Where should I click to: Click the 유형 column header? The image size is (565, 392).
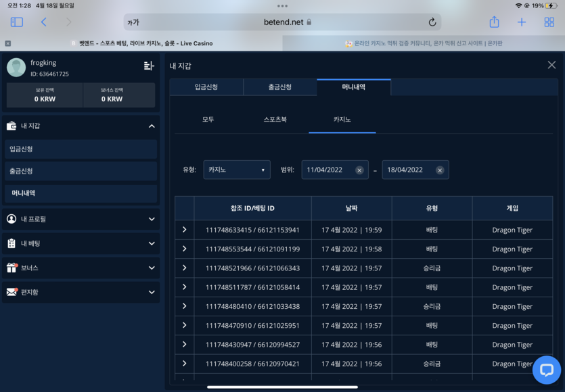[x=432, y=208]
